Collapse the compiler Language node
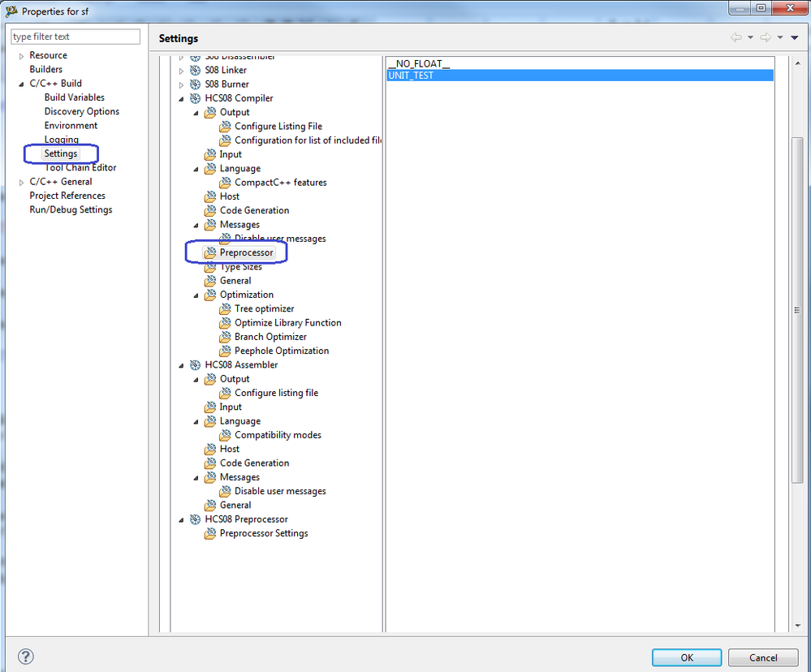 (196, 169)
